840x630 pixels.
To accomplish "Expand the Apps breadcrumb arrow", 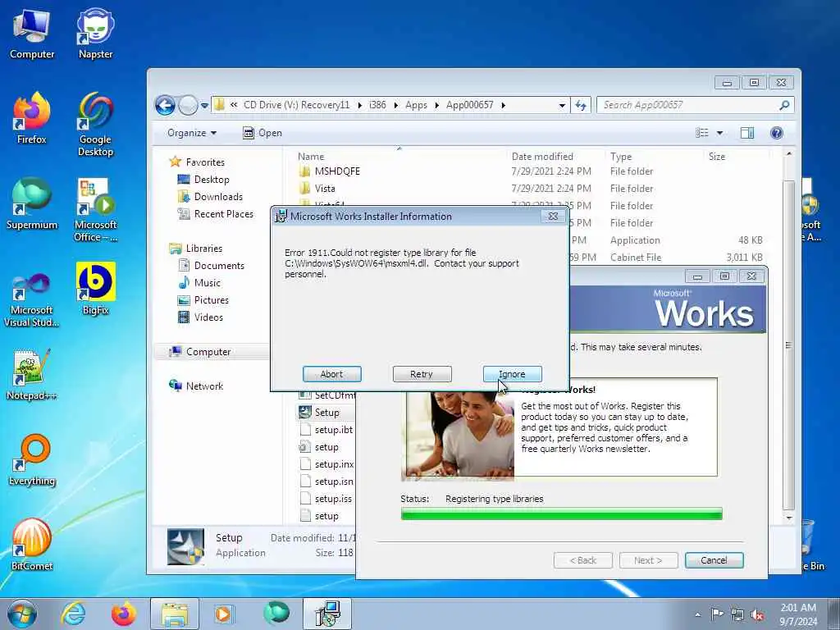I will [436, 105].
